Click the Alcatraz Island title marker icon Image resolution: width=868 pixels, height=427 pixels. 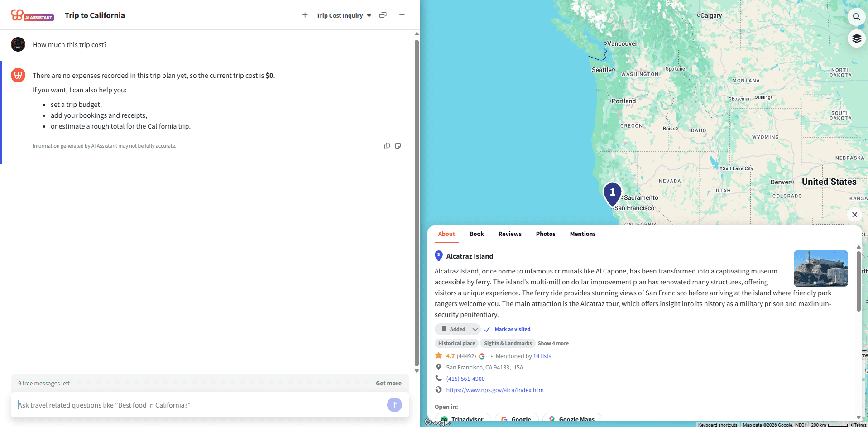tap(438, 256)
